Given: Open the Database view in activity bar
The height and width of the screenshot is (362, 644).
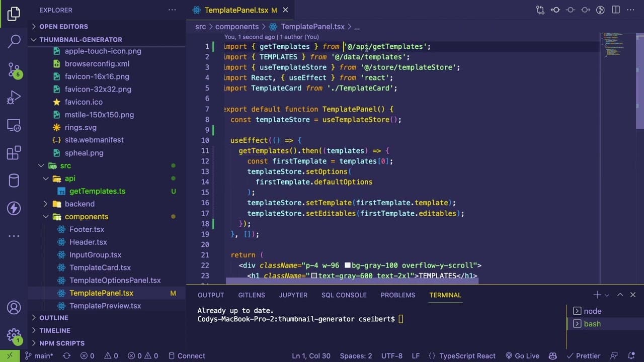Looking at the screenshot, I should 14,180.
